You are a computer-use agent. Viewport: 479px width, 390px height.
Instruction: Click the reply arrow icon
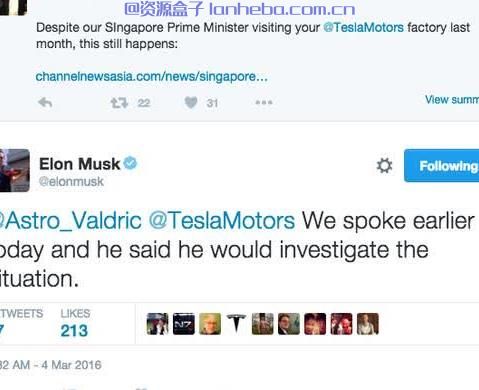(x=45, y=103)
